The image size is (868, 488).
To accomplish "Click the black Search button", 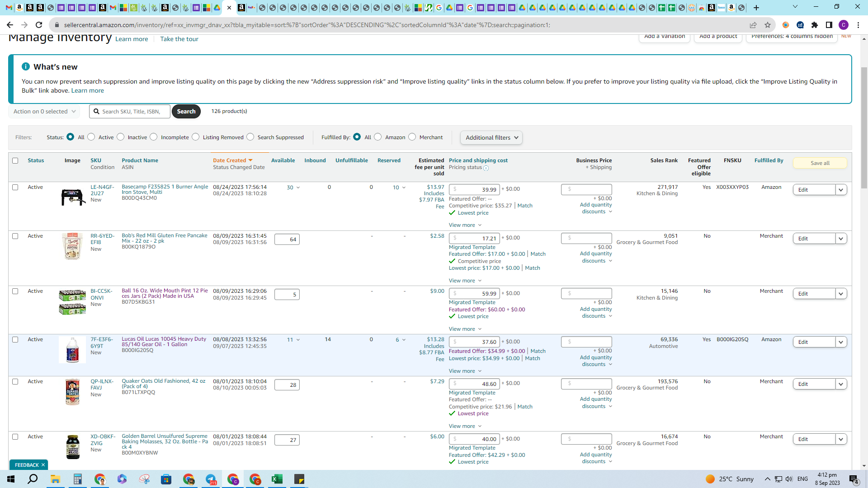I will click(x=186, y=112).
